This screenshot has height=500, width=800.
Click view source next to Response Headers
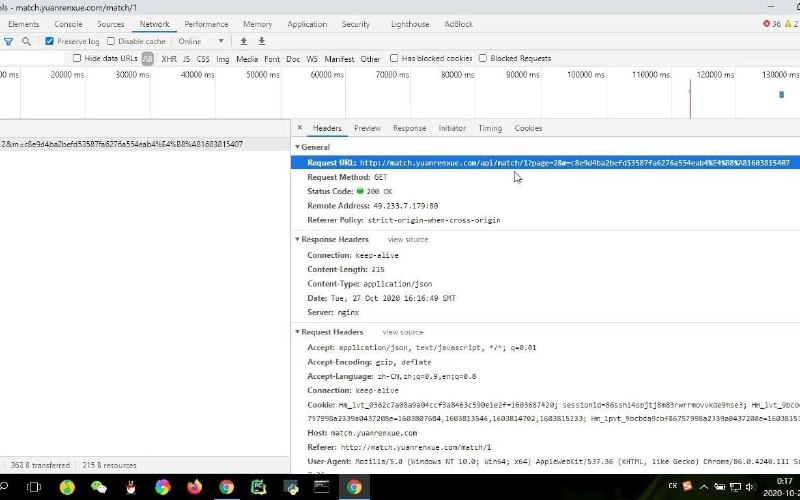pyautogui.click(x=408, y=240)
